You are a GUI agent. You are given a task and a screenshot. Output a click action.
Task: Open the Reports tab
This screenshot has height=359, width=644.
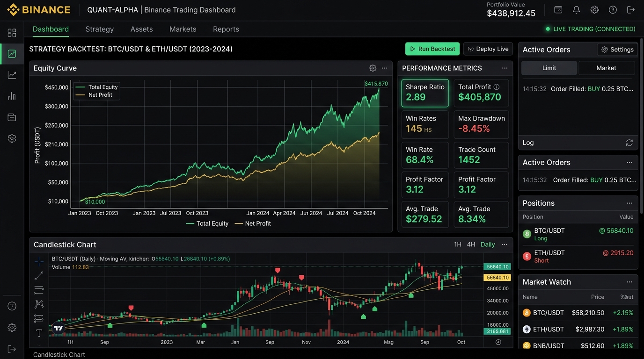click(226, 29)
